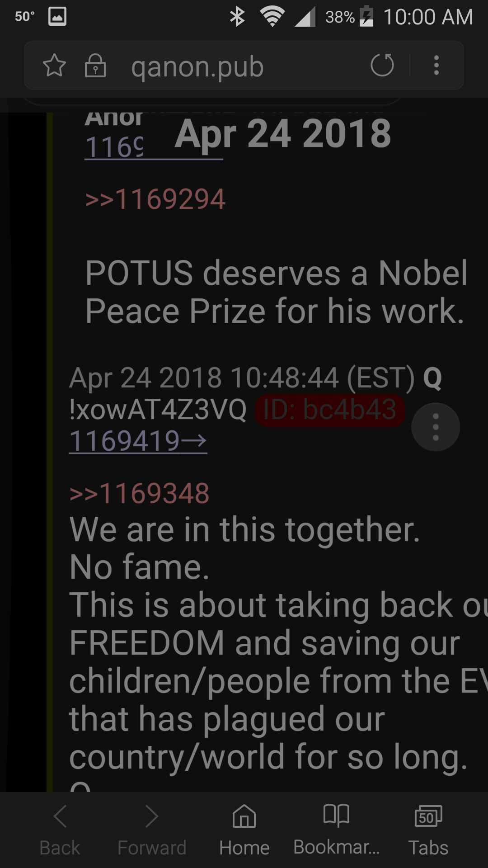Open the post options three-dot button
This screenshot has width=488, height=868.
pyautogui.click(x=436, y=427)
